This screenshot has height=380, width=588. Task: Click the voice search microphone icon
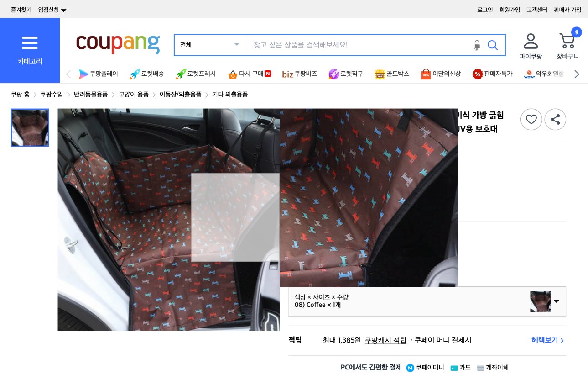[477, 45]
